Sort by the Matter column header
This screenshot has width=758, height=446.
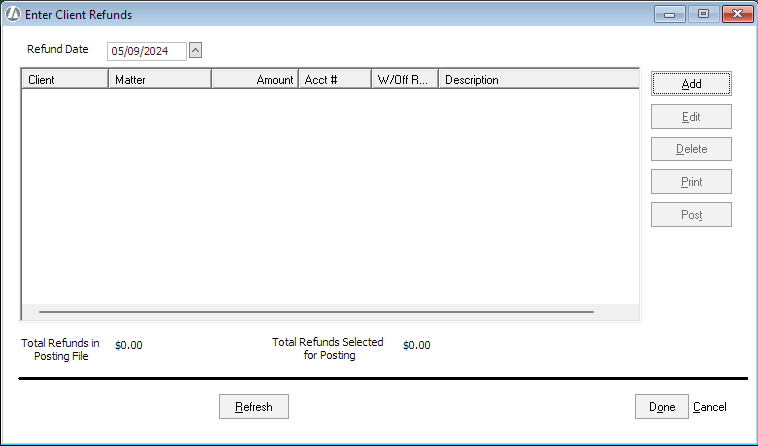pos(160,79)
